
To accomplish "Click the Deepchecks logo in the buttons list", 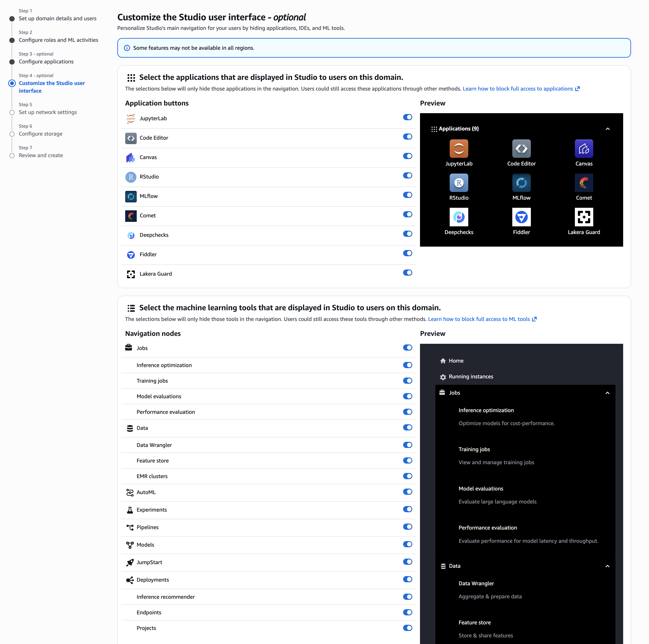I will click(x=131, y=235).
